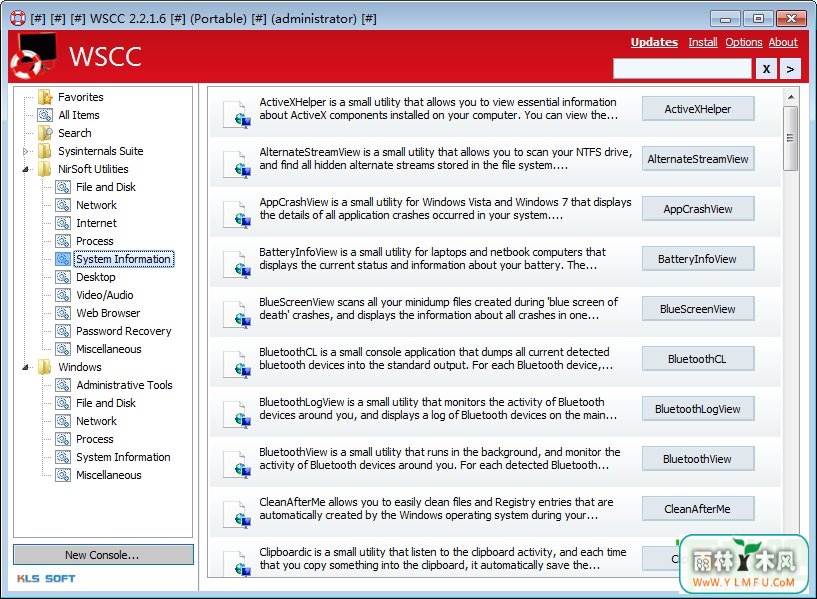Click the Favorites star folder icon
Image resolution: width=817 pixels, height=599 pixels.
coord(45,97)
